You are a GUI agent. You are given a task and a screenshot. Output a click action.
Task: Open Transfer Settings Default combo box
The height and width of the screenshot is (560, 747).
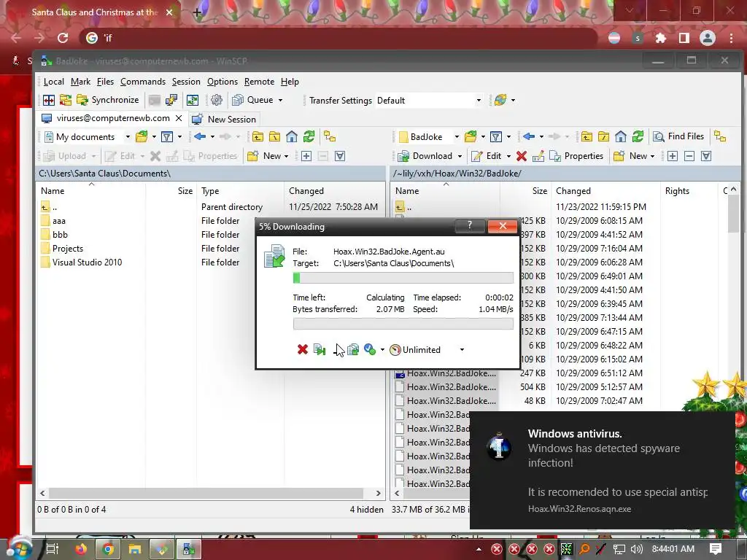(x=429, y=101)
